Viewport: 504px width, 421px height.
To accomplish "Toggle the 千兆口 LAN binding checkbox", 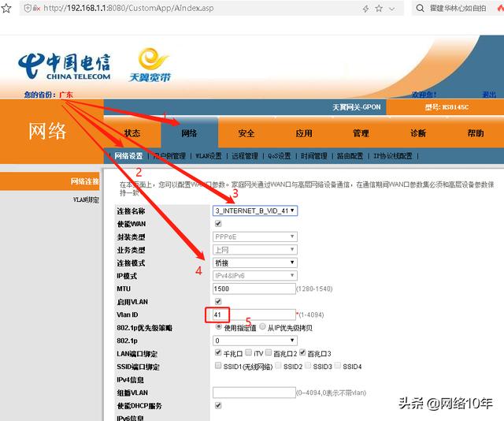I will click(218, 352).
